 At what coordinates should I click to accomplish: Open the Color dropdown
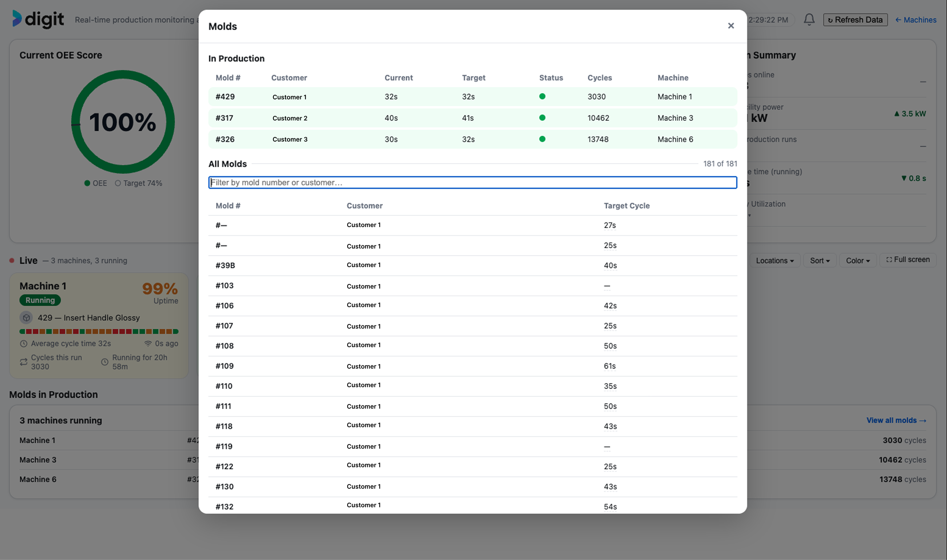tap(857, 261)
